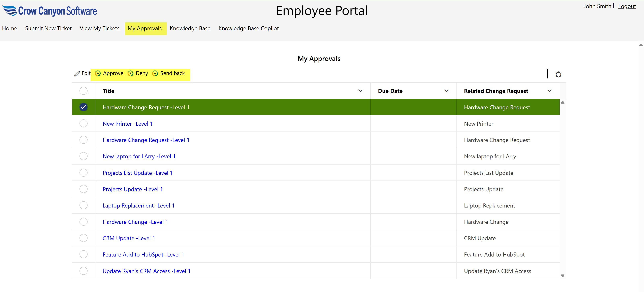
Task: Select the Edit pencil icon
Action: [77, 73]
